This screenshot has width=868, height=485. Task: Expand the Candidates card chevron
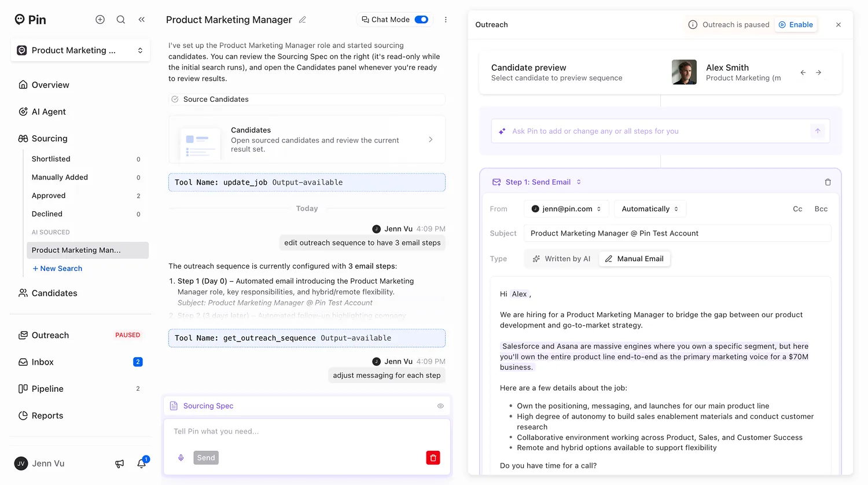431,139
